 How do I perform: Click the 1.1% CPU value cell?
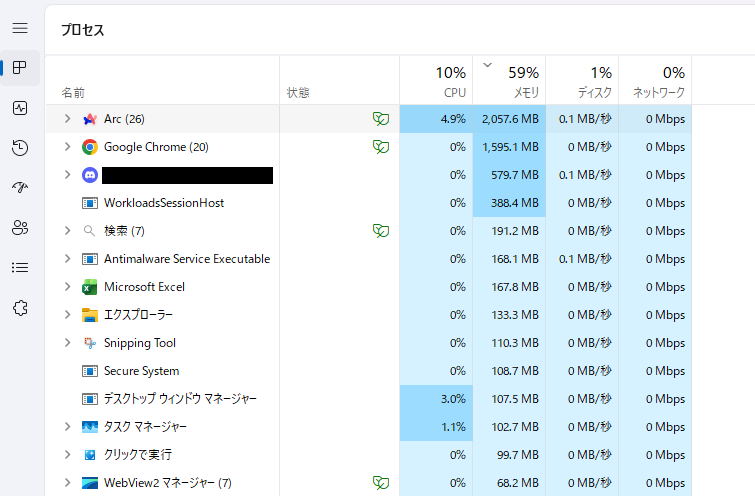[436, 427]
